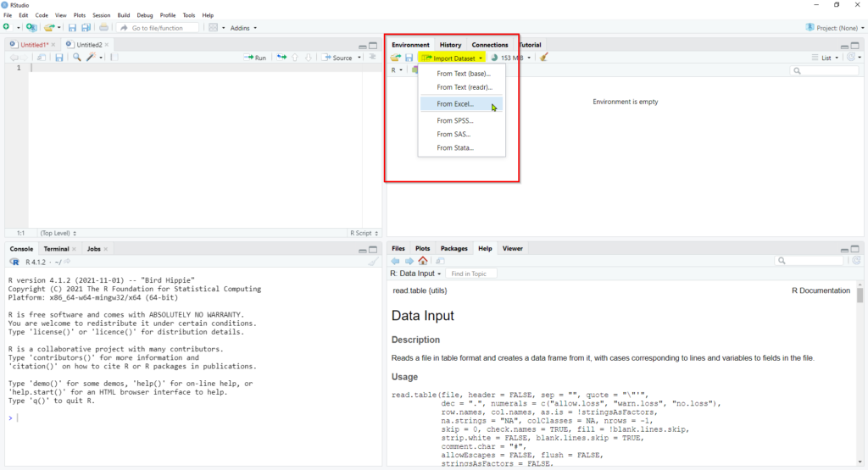Toggle the show-in-new-window editor icon
Screen dimensions: 868x470
click(x=42, y=58)
